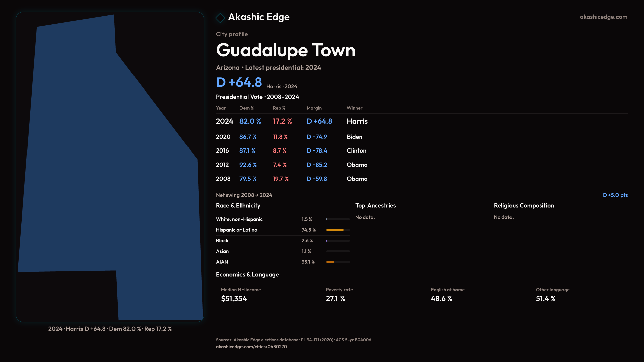Select the 2016 Clinton result row
The width and height of the screenshot is (644, 362).
[291, 151]
